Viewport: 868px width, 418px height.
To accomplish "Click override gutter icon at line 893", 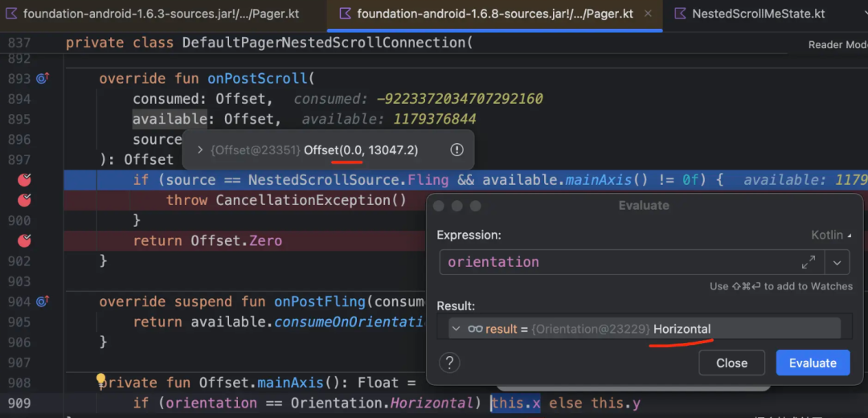I will point(43,79).
